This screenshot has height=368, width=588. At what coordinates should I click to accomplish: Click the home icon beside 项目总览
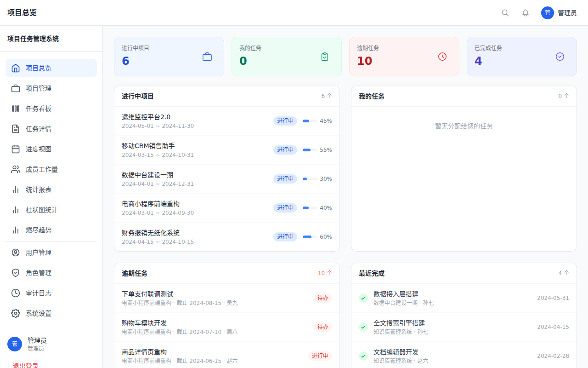coord(16,68)
